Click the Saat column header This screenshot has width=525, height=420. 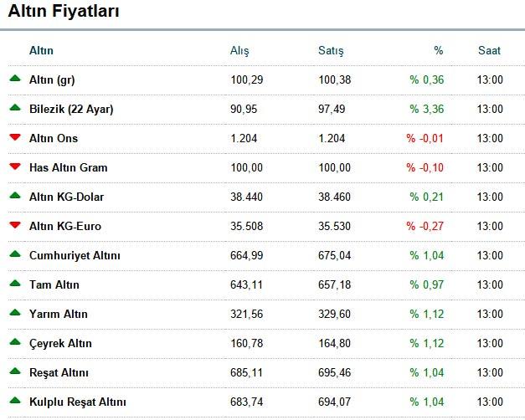pyautogui.click(x=489, y=50)
